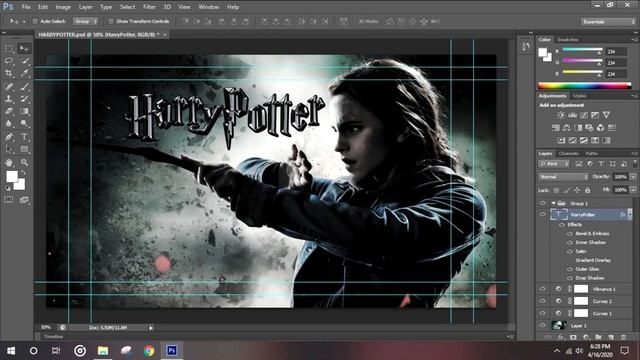Select the Rectangle shape tool
This screenshot has width=640, height=360.
coord(24,149)
